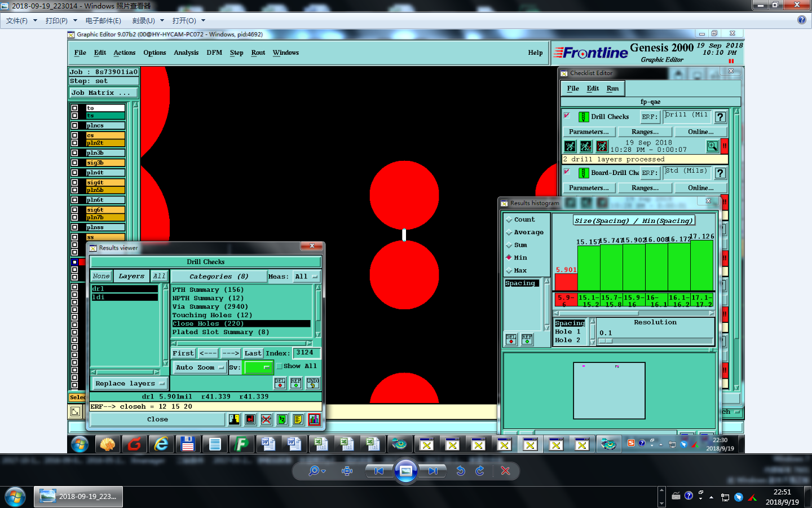Click the DEL icon in Results histogram

click(511, 339)
